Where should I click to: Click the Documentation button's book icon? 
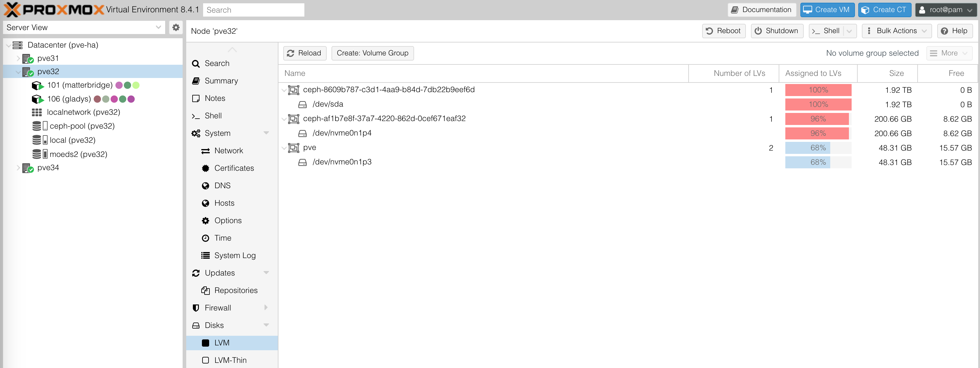point(735,10)
